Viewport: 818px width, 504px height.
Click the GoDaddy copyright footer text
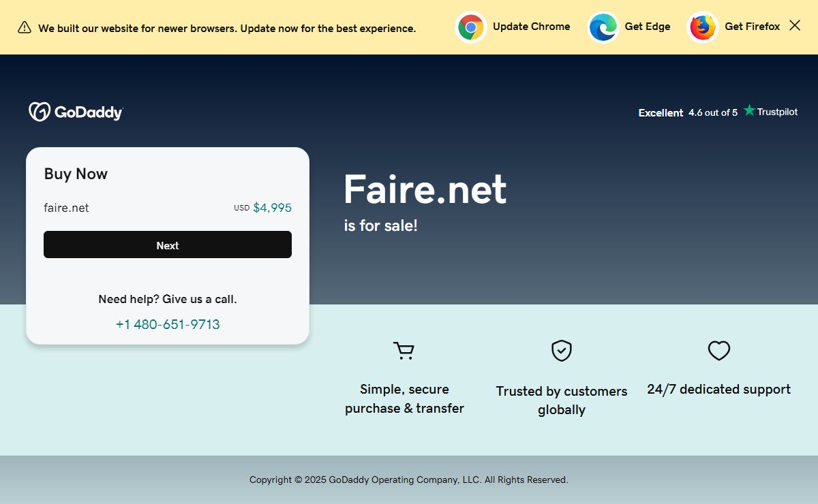click(x=408, y=479)
